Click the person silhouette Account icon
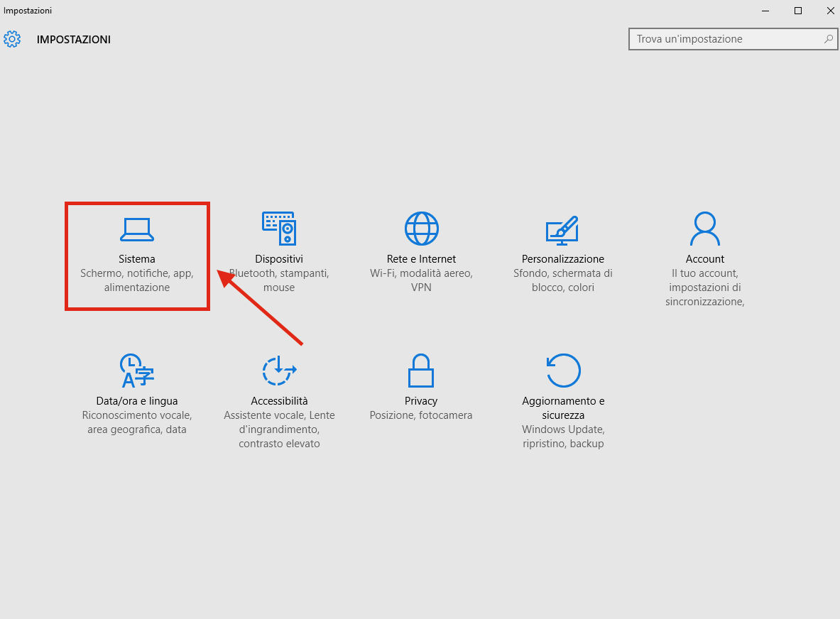840x619 pixels. pos(705,229)
